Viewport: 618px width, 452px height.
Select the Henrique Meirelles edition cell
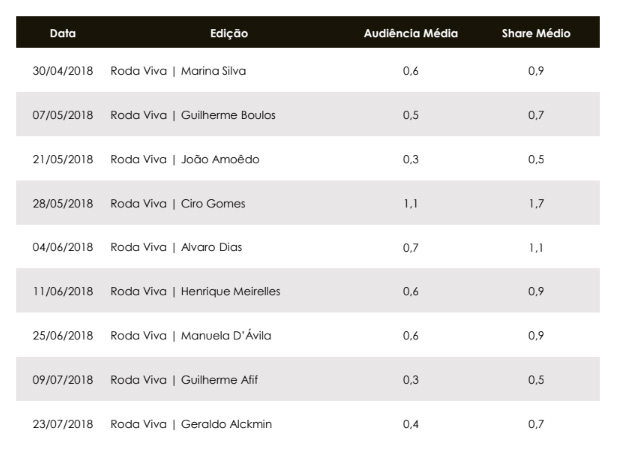coord(195,291)
